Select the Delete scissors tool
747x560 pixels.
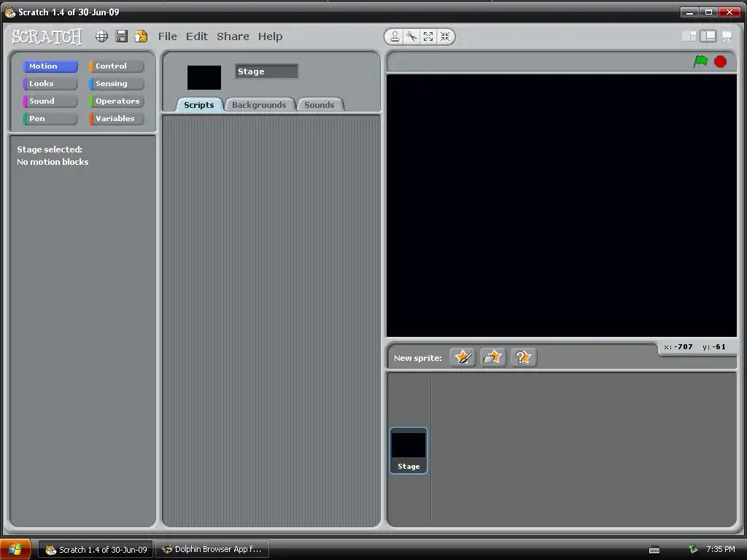[411, 36]
